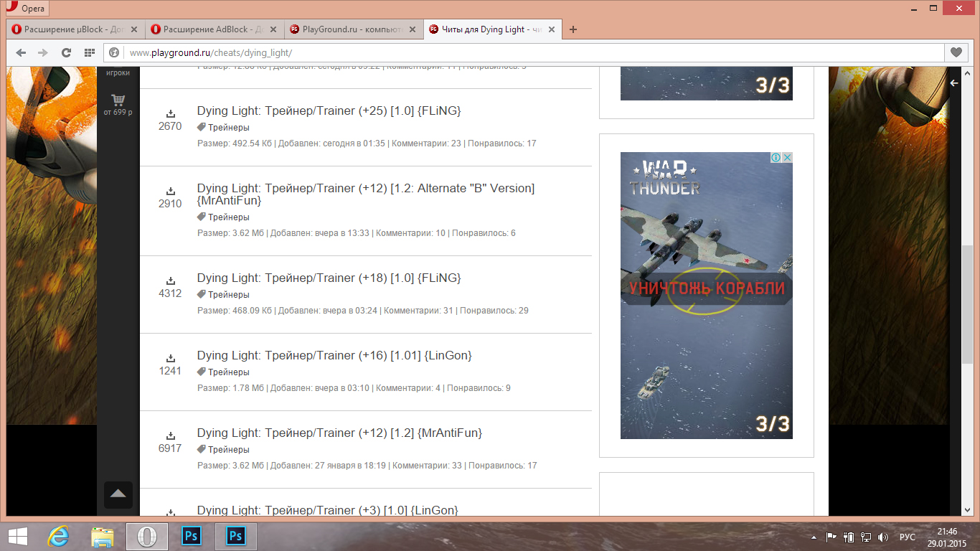Click the Размер: 1.78 Мб text

(231, 388)
